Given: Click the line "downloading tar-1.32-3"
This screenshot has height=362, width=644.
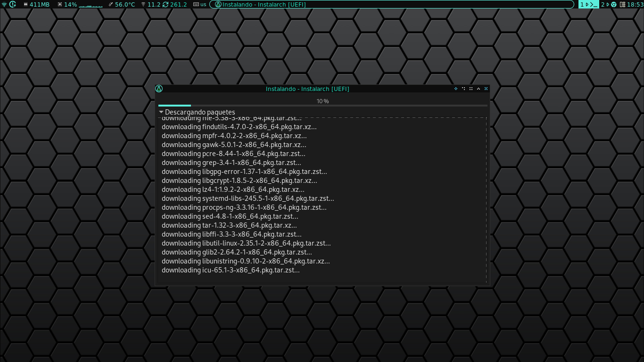Looking at the screenshot, I should [x=229, y=225].
